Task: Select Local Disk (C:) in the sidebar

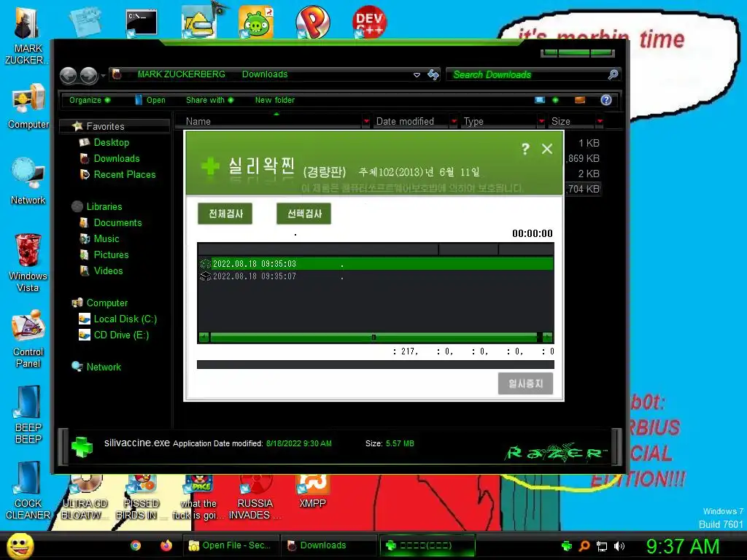Action: [x=125, y=319]
